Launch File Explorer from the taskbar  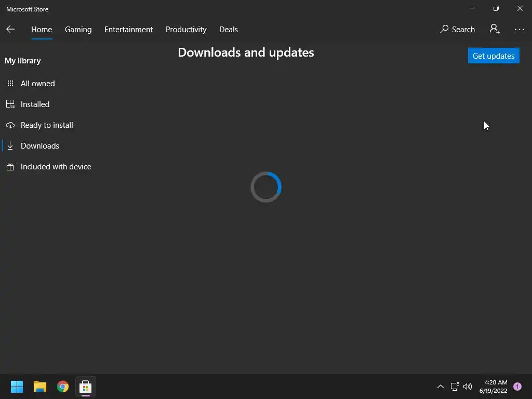click(x=39, y=387)
